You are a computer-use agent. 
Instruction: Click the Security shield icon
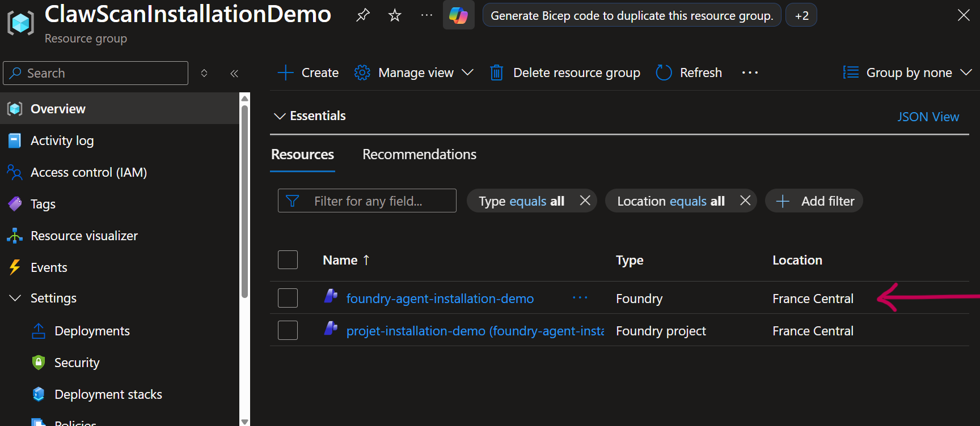click(x=39, y=363)
